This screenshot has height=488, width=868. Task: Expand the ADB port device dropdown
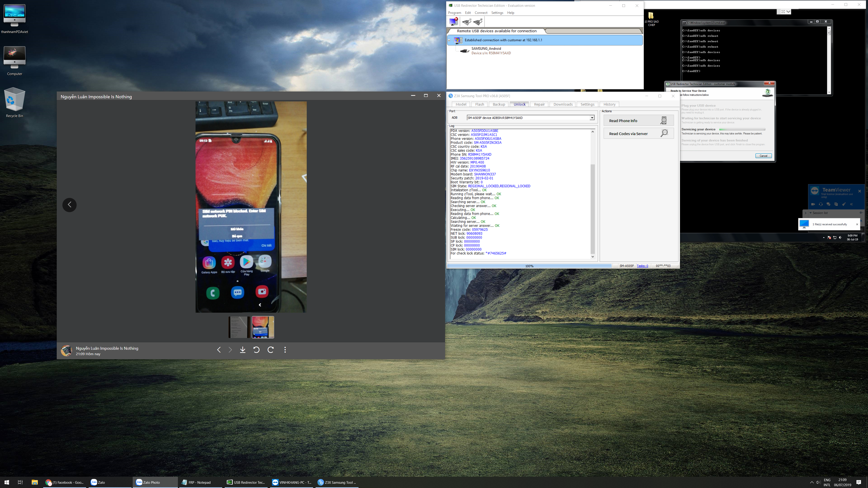tap(592, 118)
